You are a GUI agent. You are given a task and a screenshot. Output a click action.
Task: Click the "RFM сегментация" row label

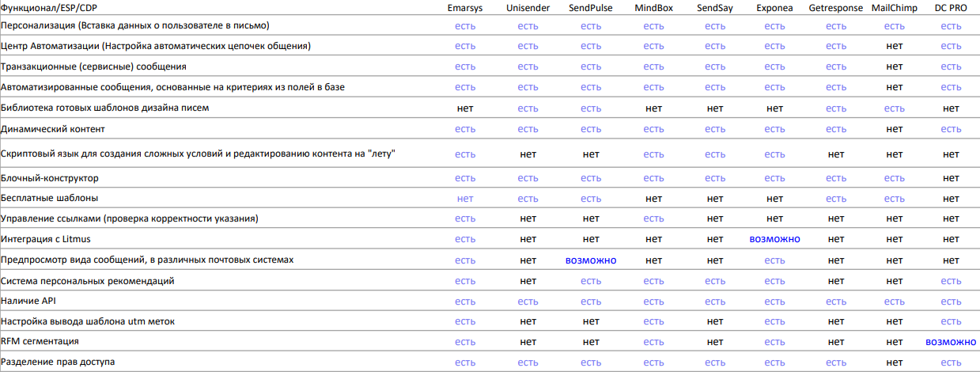40,341
